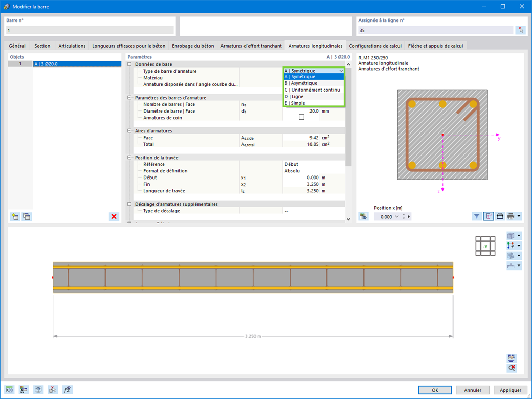Screen dimensions: 532x399
Task: Open the formula viewer fx icon
Action: tap(68, 389)
